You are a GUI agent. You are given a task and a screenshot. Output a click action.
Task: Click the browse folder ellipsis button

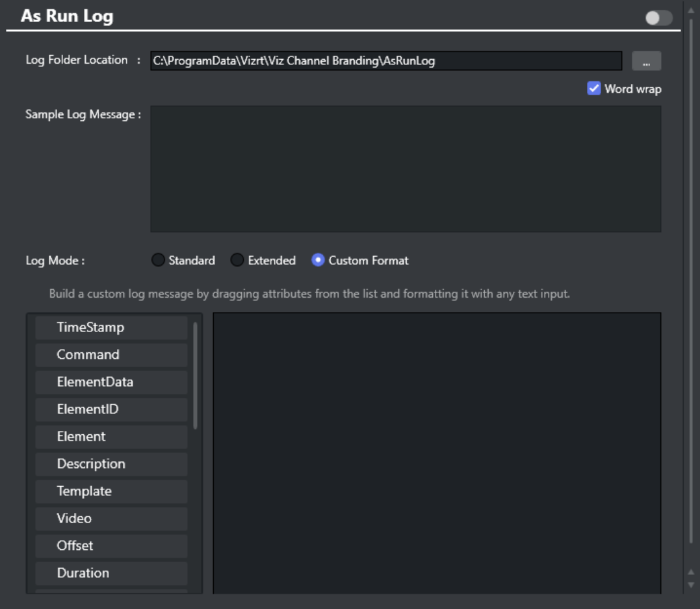646,61
